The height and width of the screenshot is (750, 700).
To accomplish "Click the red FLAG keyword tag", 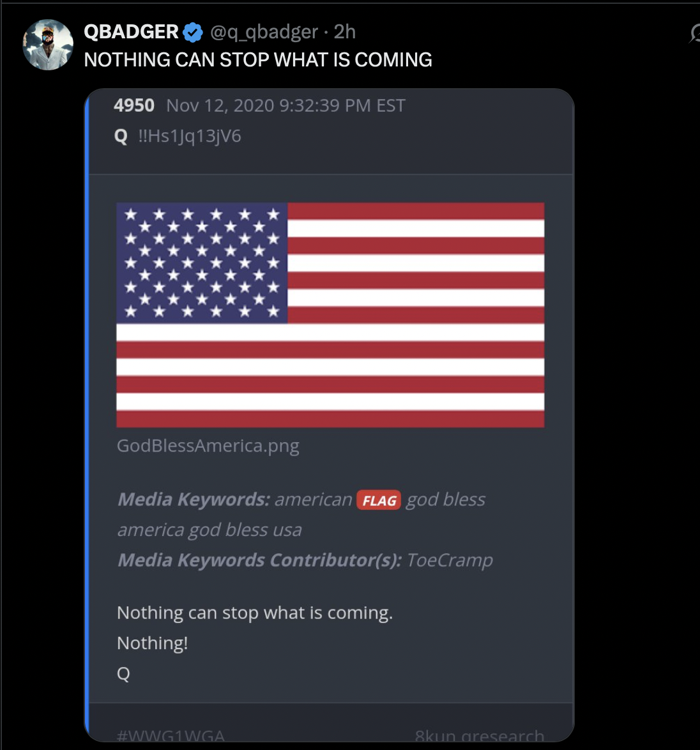I will pos(379,500).
